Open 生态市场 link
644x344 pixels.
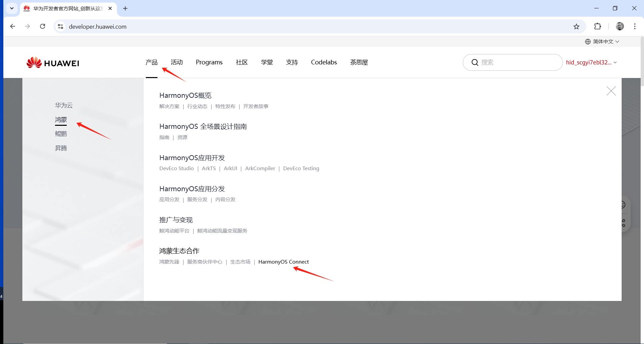pyautogui.click(x=240, y=262)
